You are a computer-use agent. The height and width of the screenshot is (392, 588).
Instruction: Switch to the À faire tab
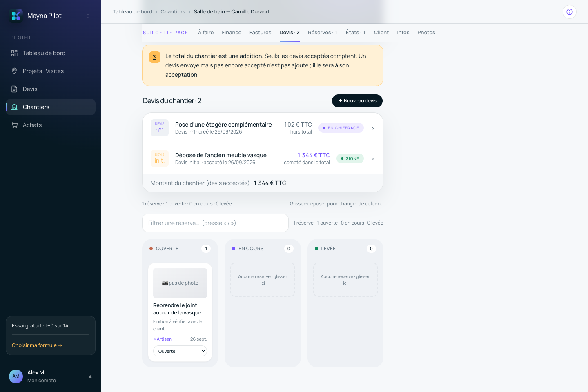(206, 33)
